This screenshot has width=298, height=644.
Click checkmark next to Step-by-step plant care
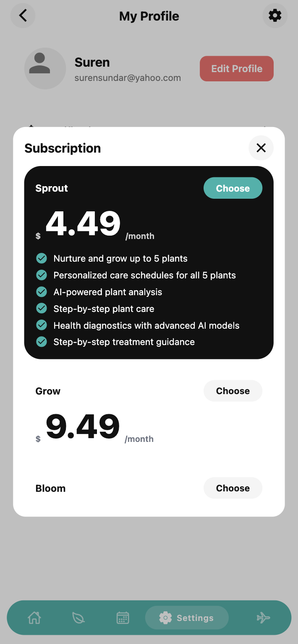42,309
